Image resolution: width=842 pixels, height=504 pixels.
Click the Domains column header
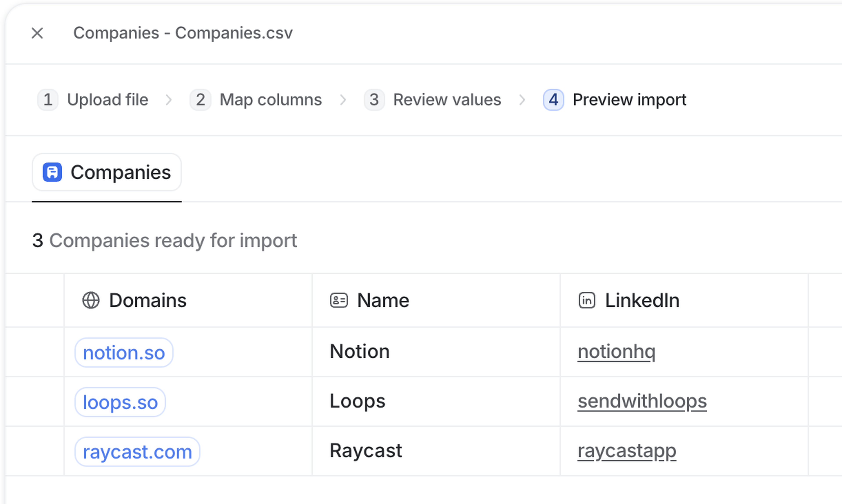click(148, 301)
